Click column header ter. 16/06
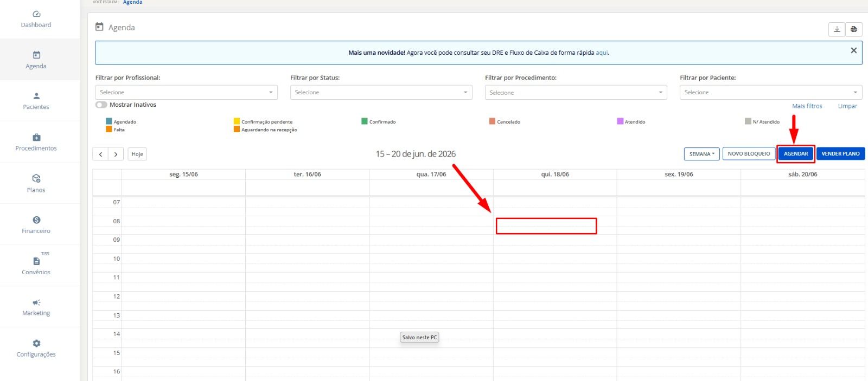868x381 pixels. pos(307,175)
